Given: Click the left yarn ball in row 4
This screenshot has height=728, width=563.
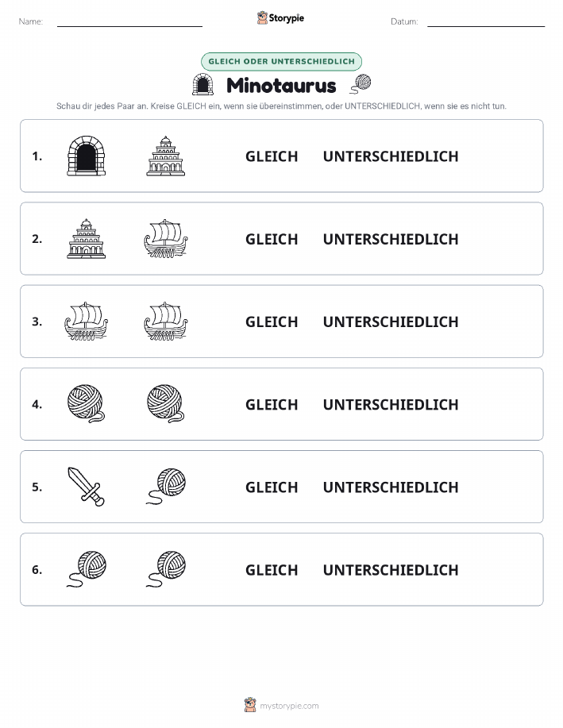Looking at the screenshot, I should point(87,403).
